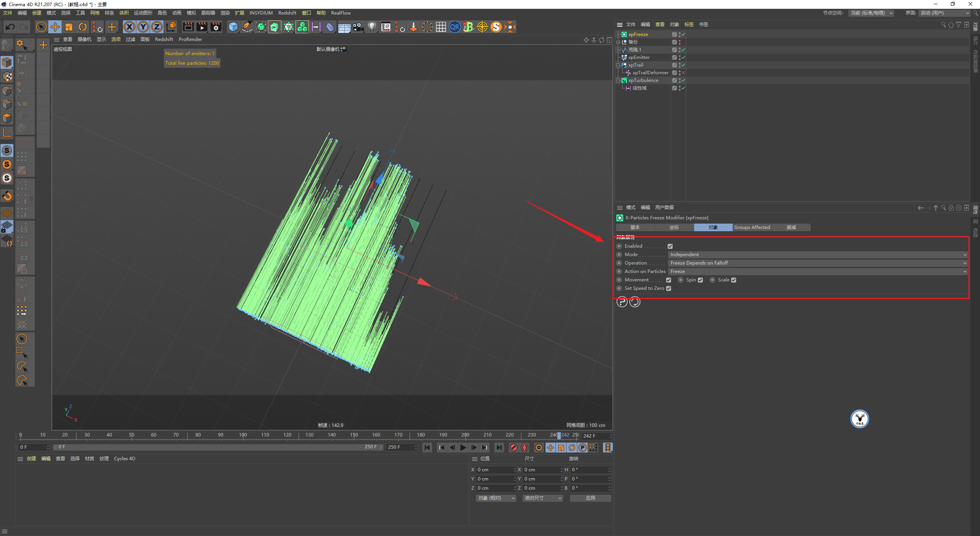Uncheck the Enabled checkbox
Viewport: 980px width, 536px height.
(x=670, y=246)
